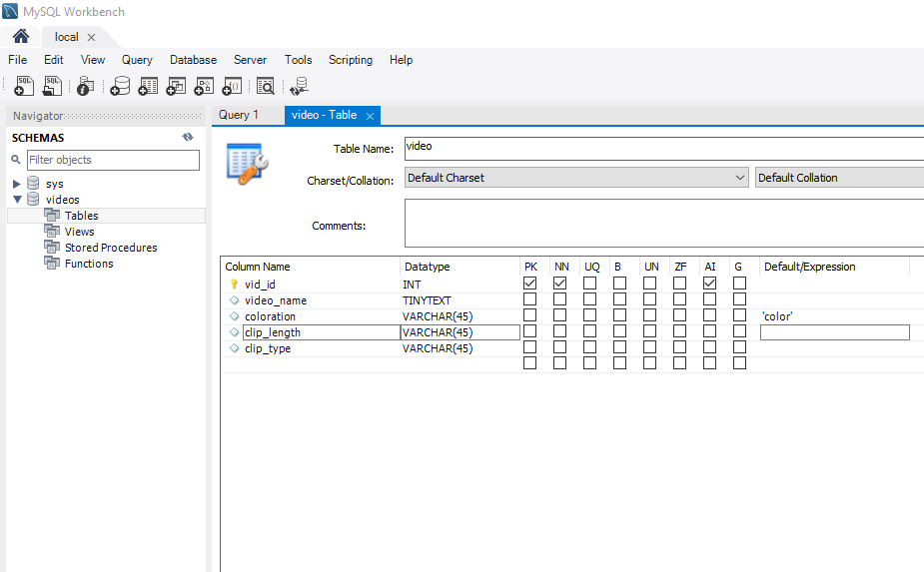
Task: Check NN for coloration
Action: 559,315
